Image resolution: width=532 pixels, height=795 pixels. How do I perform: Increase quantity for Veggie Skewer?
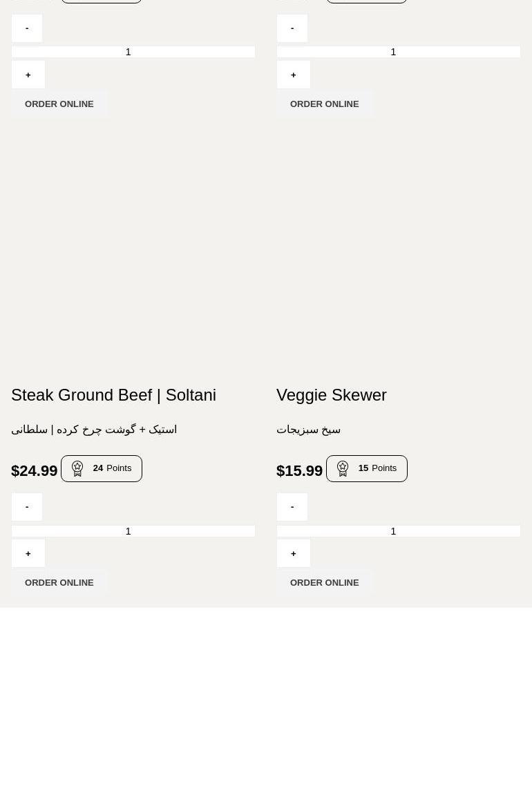click(294, 553)
